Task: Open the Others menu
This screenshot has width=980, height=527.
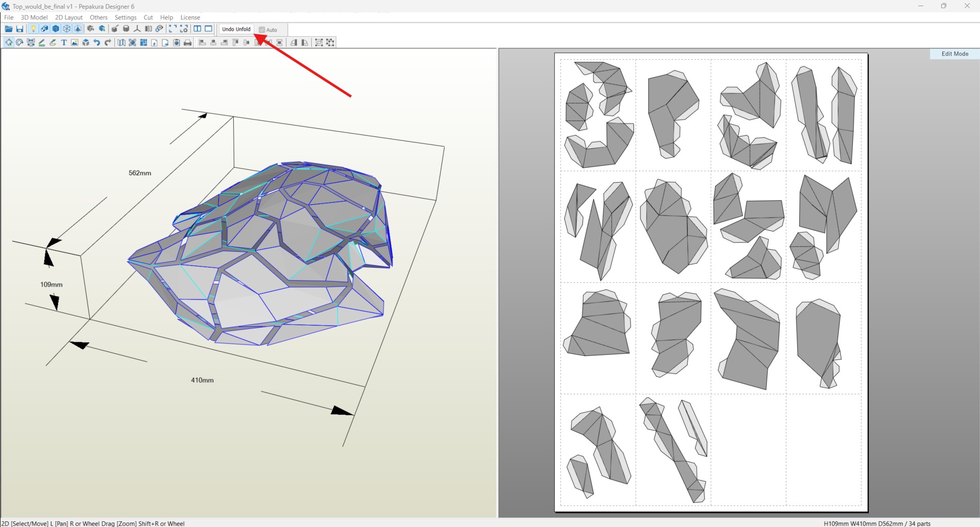Action: [x=99, y=17]
